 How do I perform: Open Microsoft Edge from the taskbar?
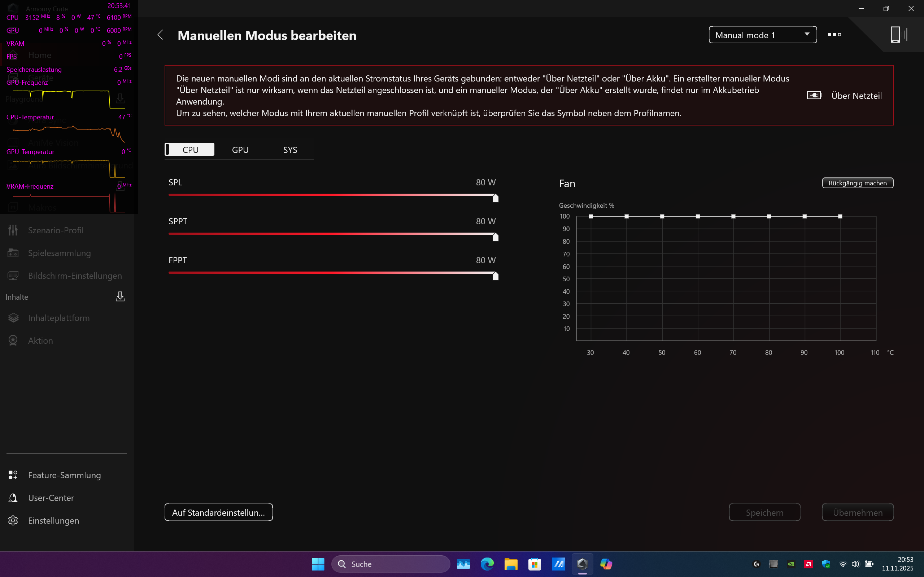tap(487, 564)
